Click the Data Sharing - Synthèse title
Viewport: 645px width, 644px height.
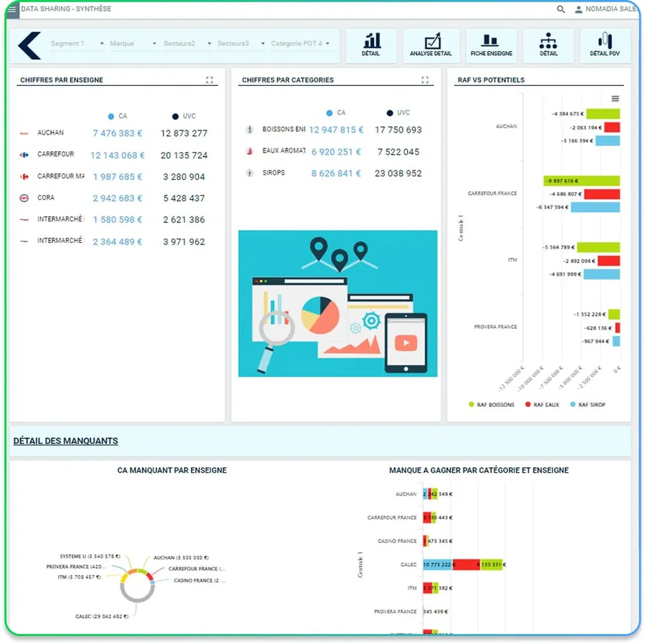(66, 9)
